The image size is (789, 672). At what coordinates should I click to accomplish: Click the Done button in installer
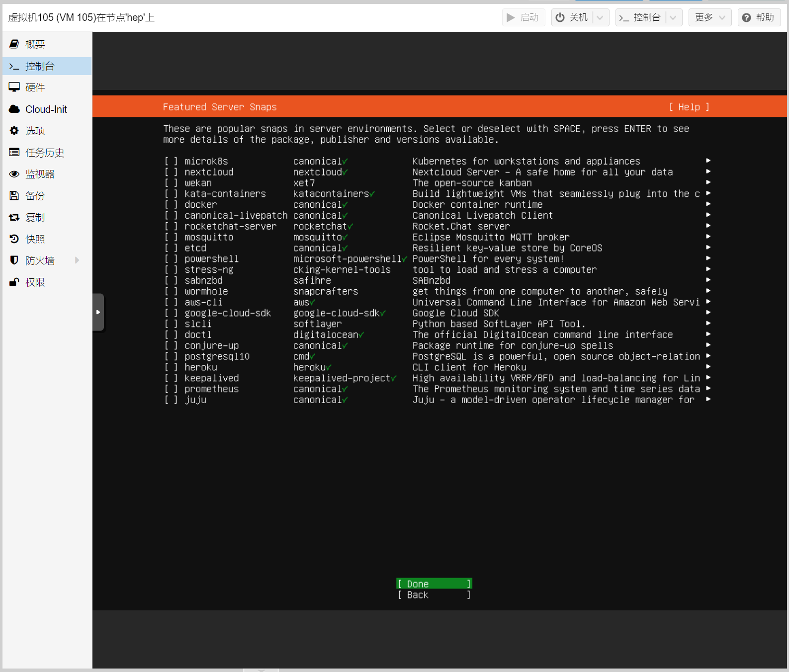pyautogui.click(x=434, y=584)
